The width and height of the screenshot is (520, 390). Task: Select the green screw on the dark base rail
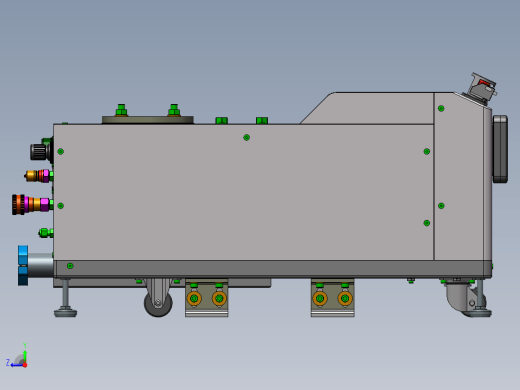(x=70, y=266)
